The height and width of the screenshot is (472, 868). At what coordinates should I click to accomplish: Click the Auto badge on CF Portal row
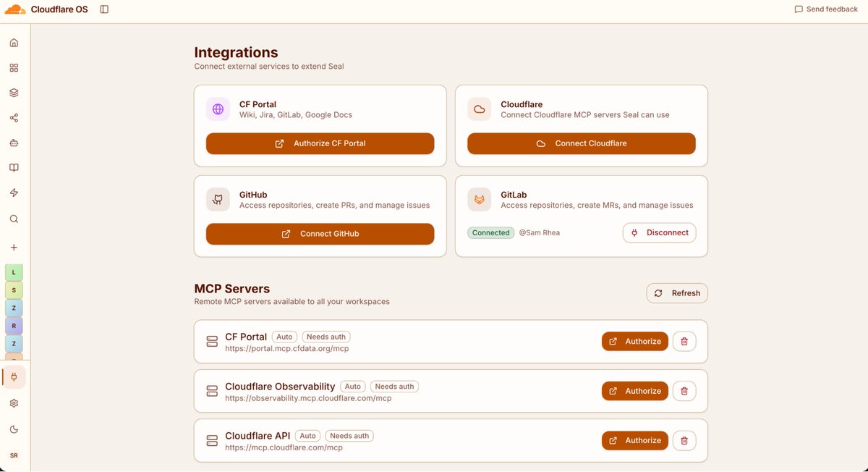(284, 337)
